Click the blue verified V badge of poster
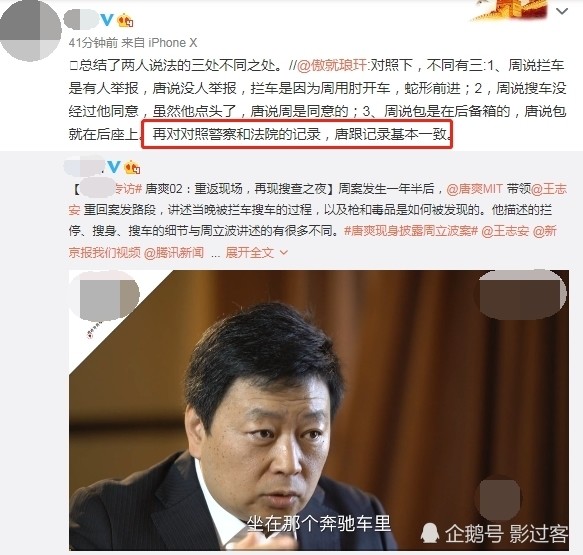This screenshot has width=583, height=555. coord(106,20)
